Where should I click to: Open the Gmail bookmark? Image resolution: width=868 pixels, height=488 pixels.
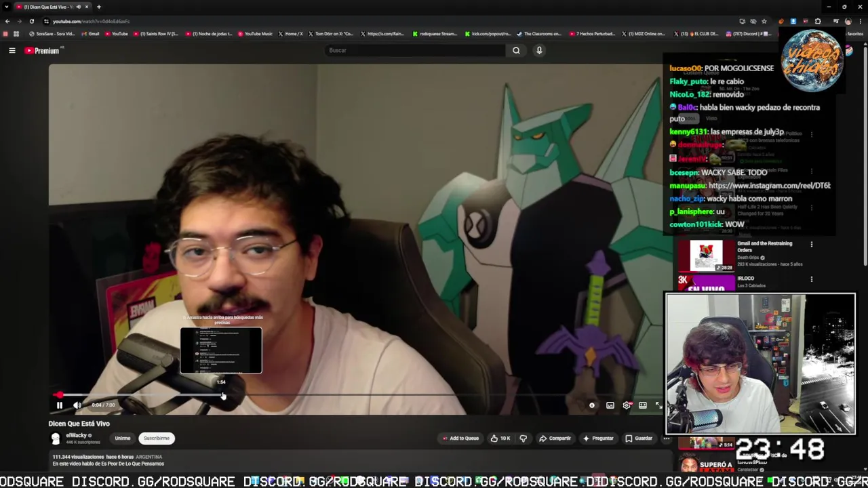coord(90,34)
